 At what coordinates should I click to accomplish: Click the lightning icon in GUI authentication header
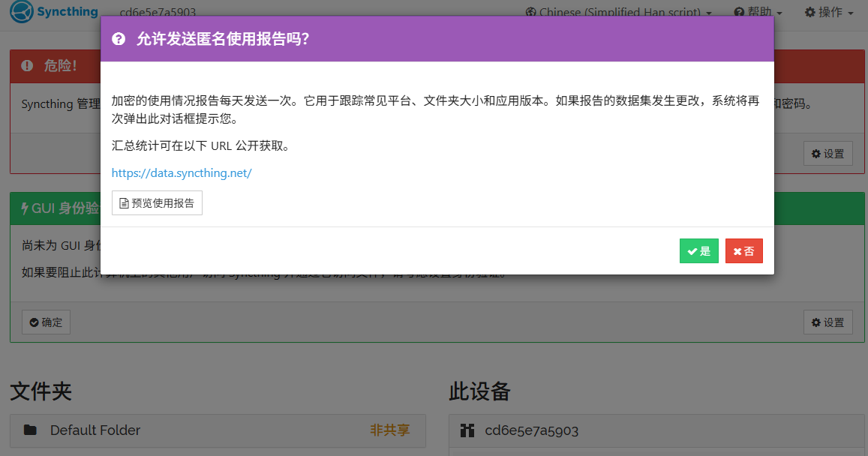click(x=25, y=208)
